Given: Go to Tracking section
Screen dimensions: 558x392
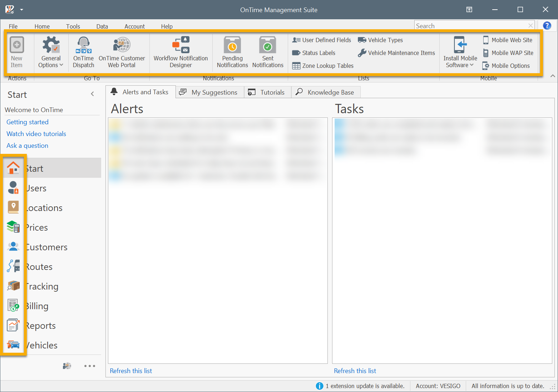Looking at the screenshot, I should [53, 286].
